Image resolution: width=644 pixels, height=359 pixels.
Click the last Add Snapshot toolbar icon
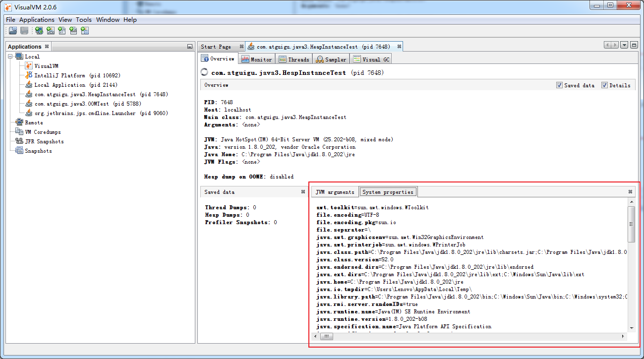(84, 31)
